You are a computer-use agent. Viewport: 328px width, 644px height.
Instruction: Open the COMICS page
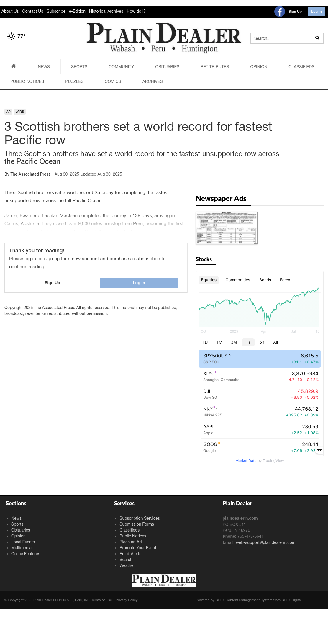tap(113, 81)
